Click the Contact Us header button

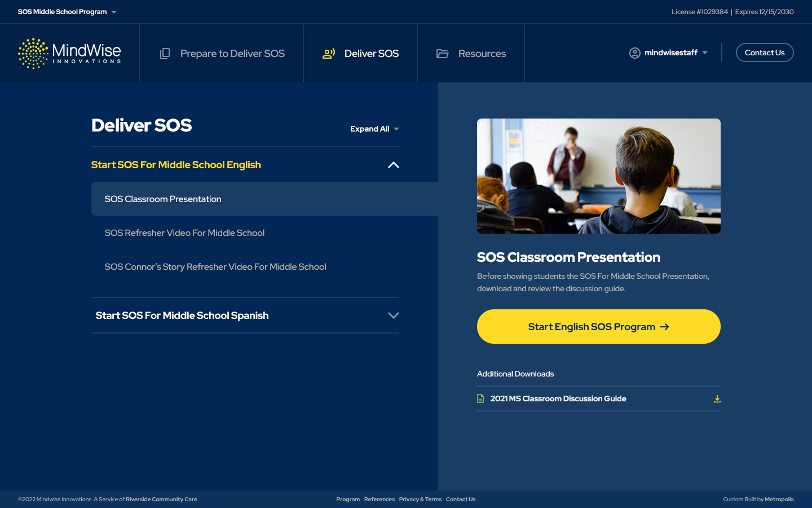coord(764,52)
